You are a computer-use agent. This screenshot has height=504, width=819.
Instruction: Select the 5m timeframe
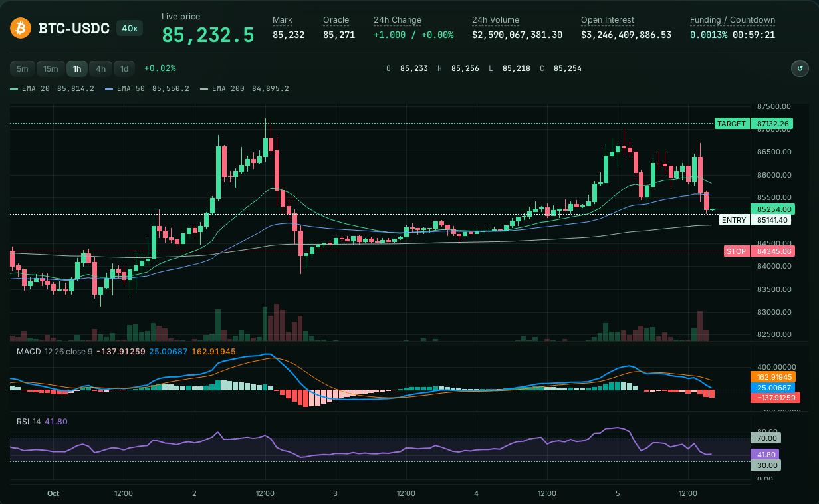tap(23, 68)
